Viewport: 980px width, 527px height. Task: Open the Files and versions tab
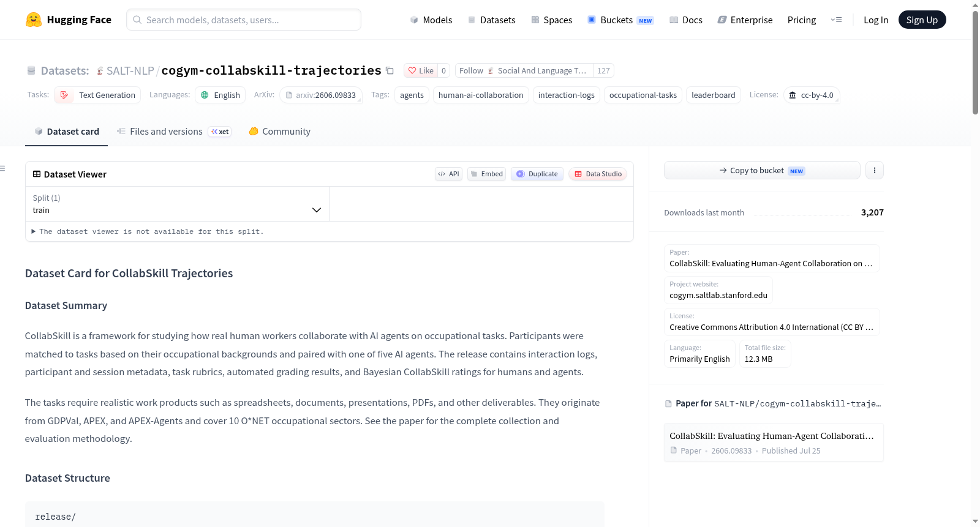click(174, 132)
